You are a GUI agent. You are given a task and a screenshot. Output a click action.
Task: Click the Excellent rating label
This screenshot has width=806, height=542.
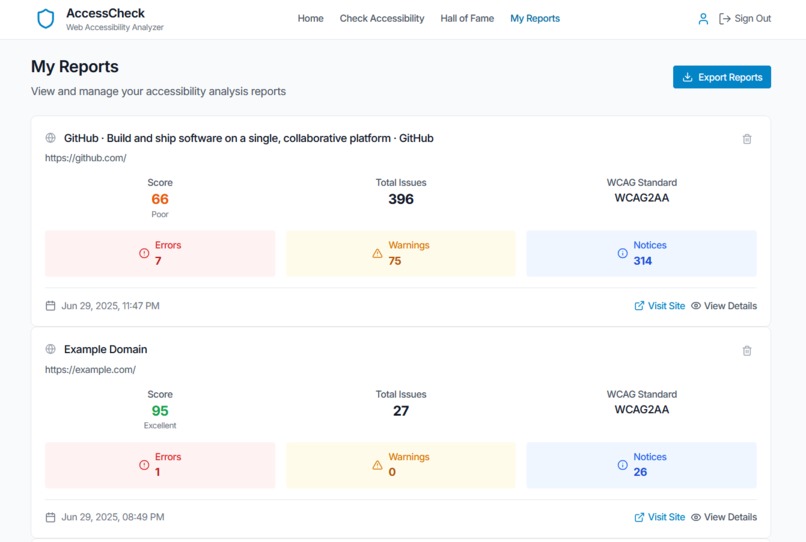(160, 426)
